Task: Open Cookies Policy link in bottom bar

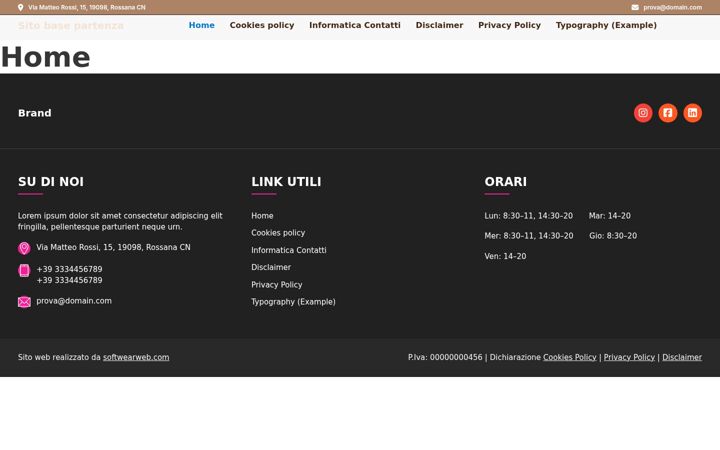Action: pyautogui.click(x=569, y=357)
